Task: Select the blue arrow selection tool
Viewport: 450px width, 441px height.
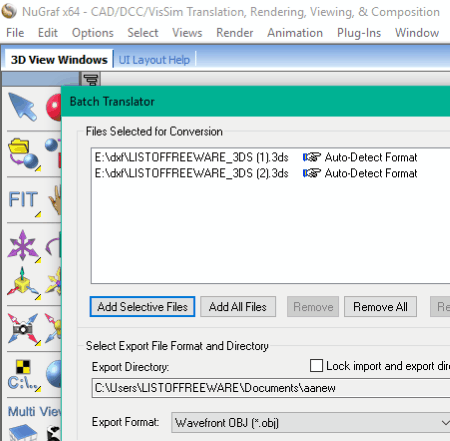Action: pos(23,107)
